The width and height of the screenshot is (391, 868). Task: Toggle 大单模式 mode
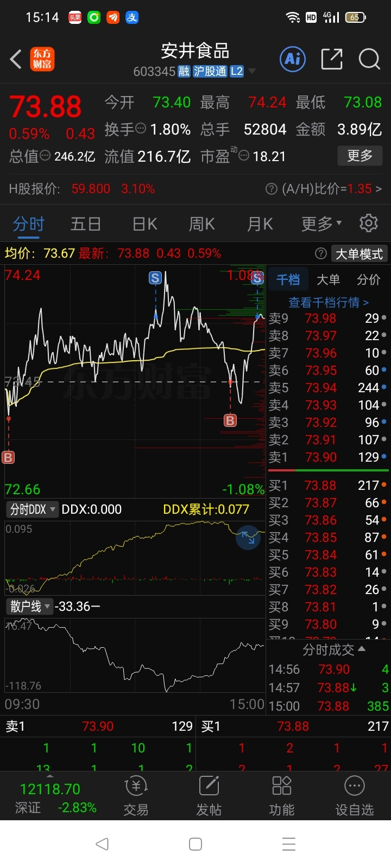(x=359, y=253)
